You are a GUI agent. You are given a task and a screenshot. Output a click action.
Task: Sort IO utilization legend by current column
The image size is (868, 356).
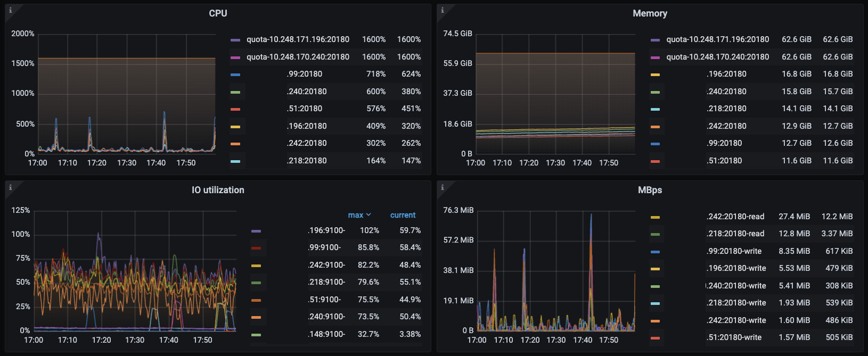point(403,215)
